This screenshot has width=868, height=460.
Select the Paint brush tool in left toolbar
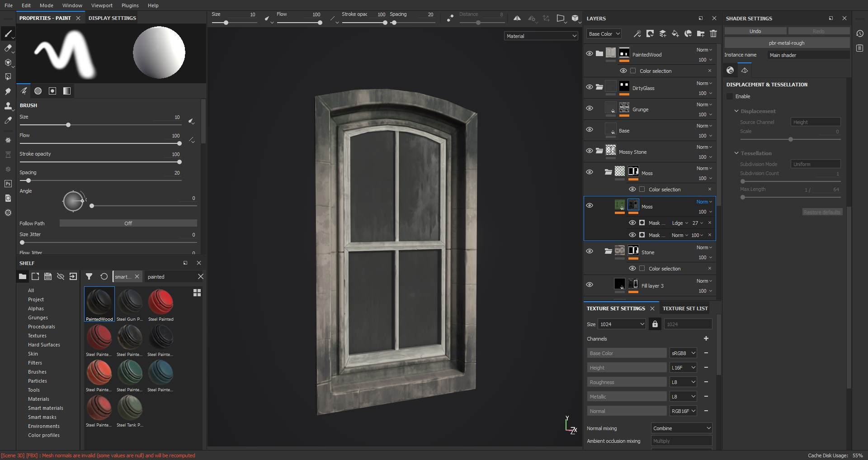tap(8, 34)
